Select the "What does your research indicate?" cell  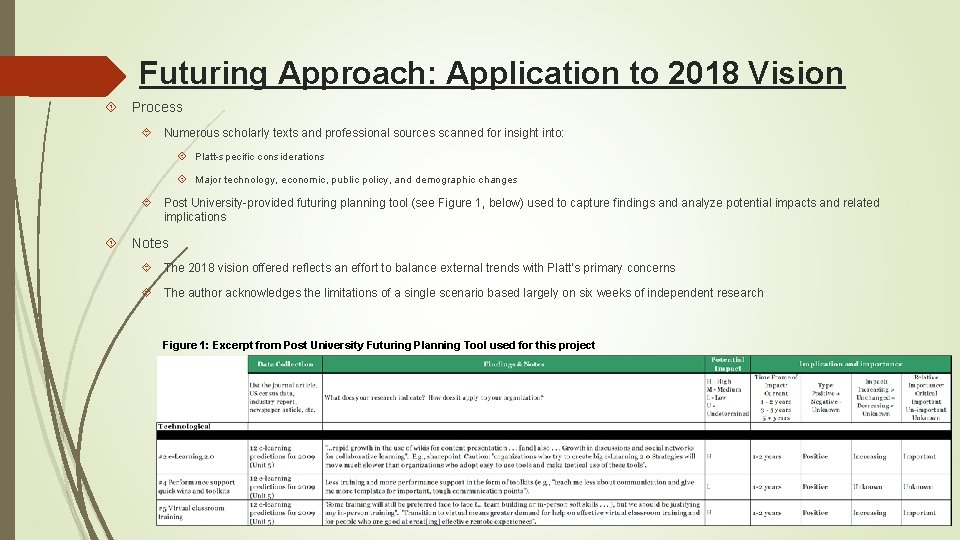tap(513, 397)
